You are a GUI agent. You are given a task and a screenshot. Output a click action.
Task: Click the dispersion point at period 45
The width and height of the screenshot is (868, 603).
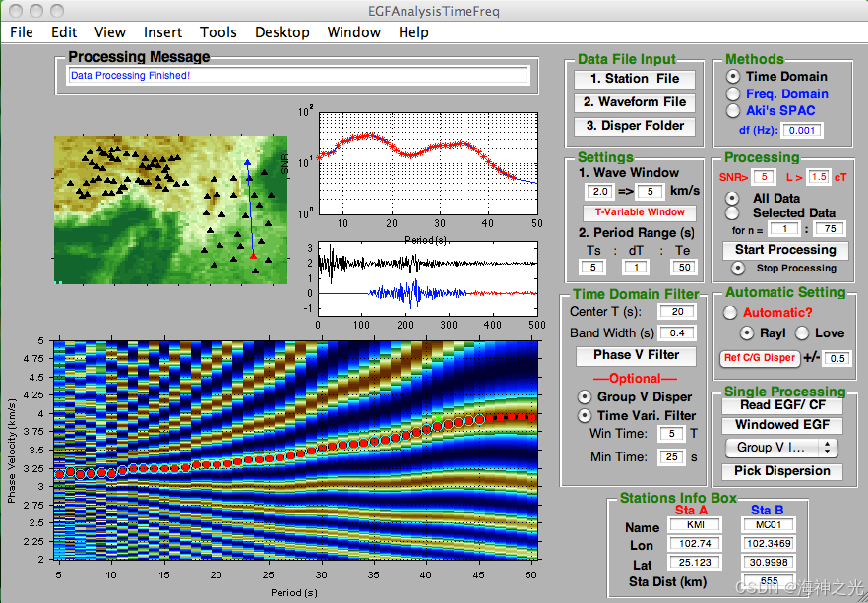(x=479, y=419)
